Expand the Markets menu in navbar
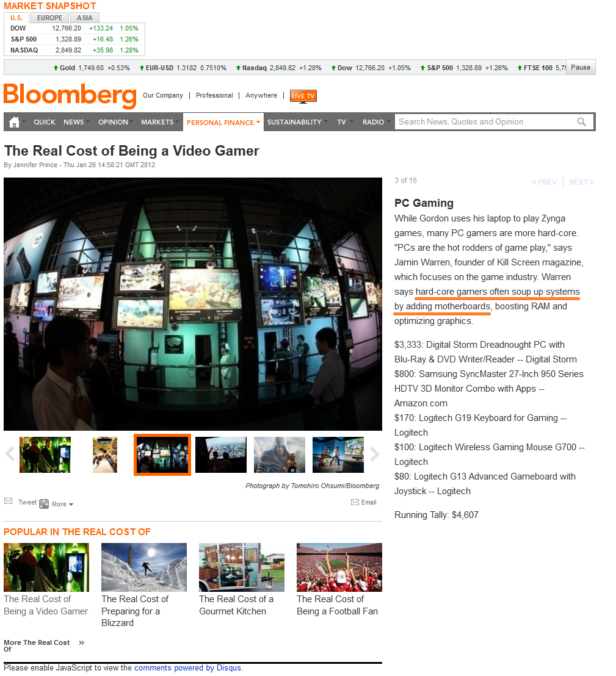The width and height of the screenshot is (616, 676). [159, 123]
